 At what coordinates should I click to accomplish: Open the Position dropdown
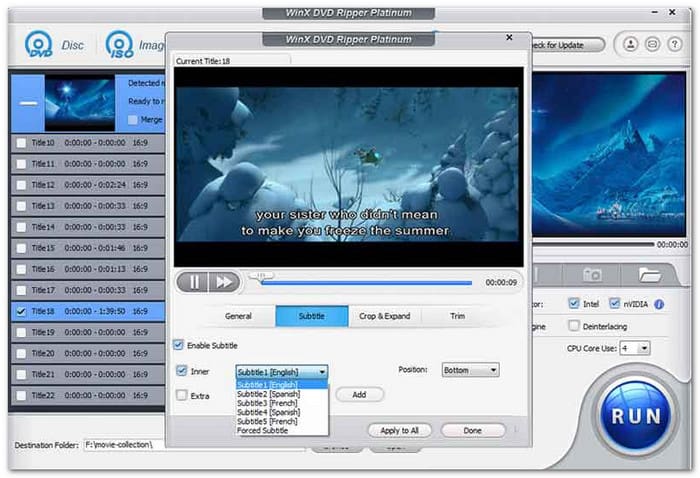pyautogui.click(x=471, y=370)
